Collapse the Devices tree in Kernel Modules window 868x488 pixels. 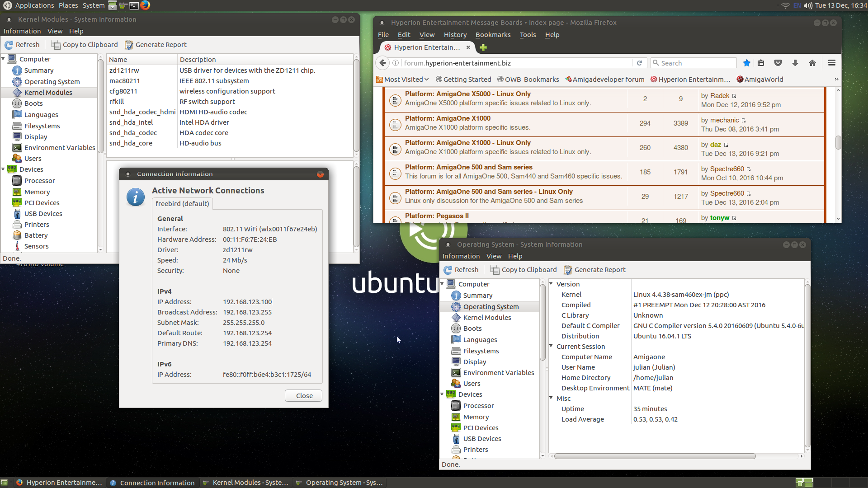pyautogui.click(x=4, y=169)
